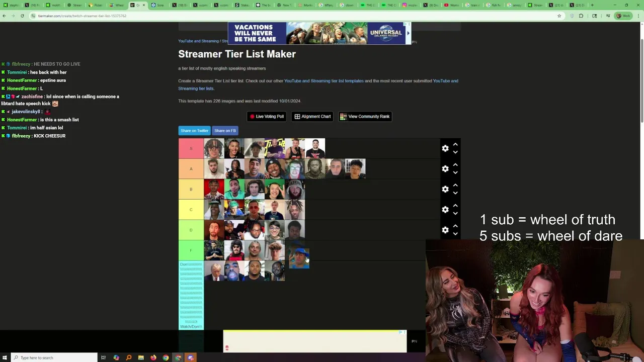This screenshot has width=644, height=362.
Task: Switch to the Flicker browser tab
Action: 96,5
